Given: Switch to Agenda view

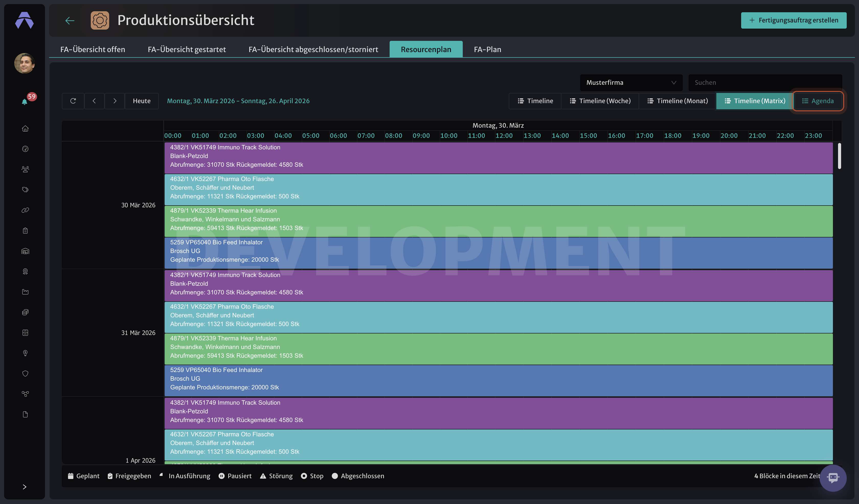Looking at the screenshot, I should point(818,101).
